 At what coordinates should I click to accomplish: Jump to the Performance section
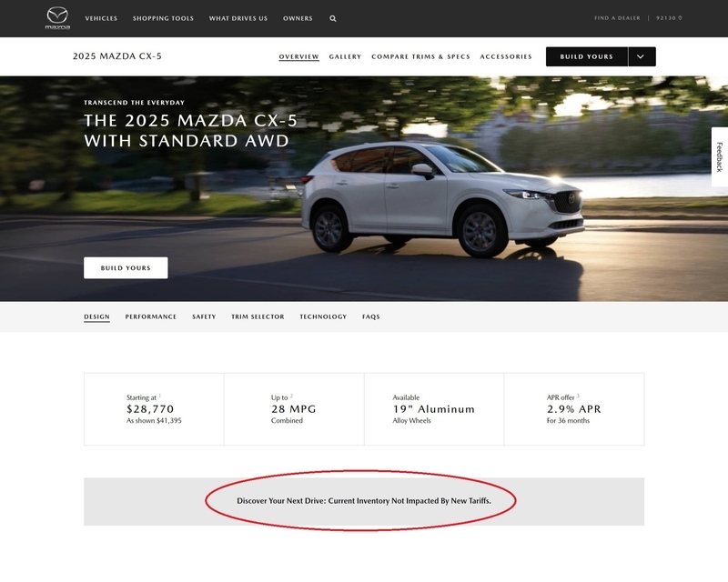tap(151, 316)
